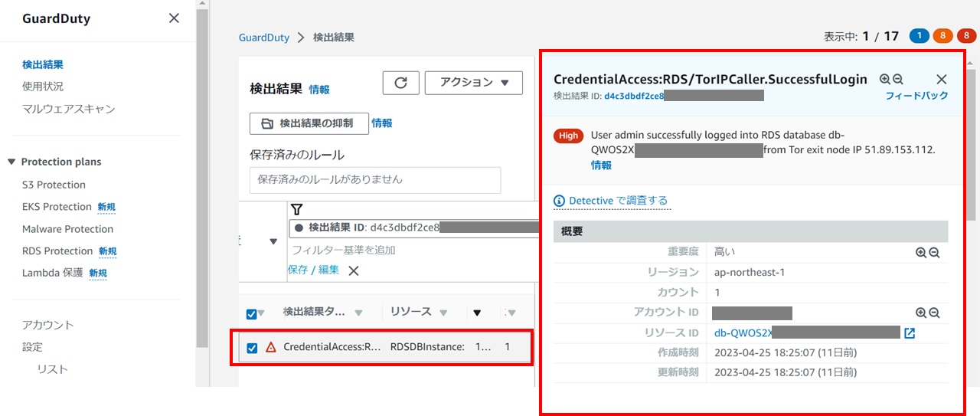This screenshot has width=980, height=416.
Task: Open EKS Protection in the sidebar
Action: [x=57, y=207]
